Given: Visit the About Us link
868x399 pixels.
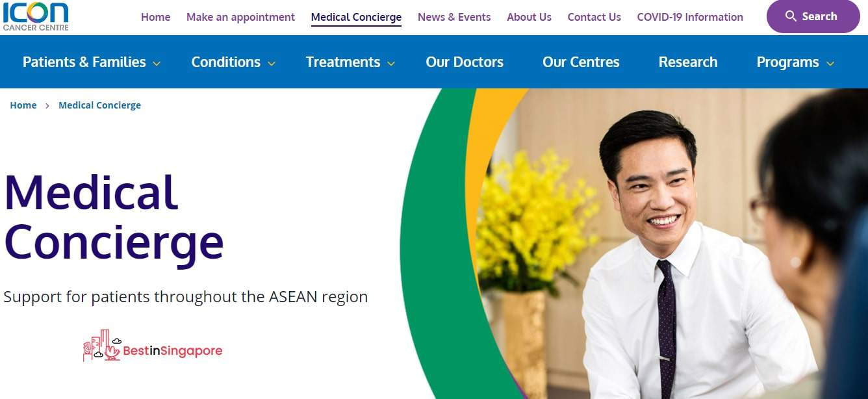Looking at the screenshot, I should 529,17.
